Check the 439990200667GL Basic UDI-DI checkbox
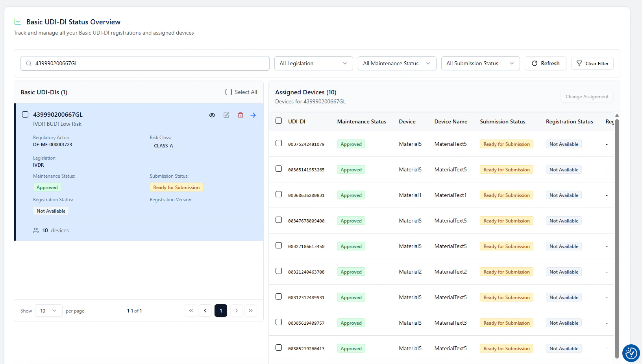 25,114
